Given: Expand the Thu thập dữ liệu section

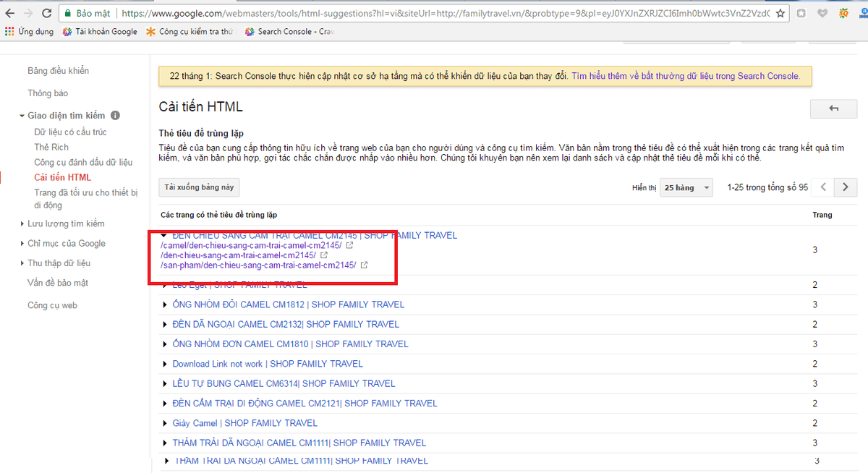Looking at the screenshot, I should coord(22,263).
